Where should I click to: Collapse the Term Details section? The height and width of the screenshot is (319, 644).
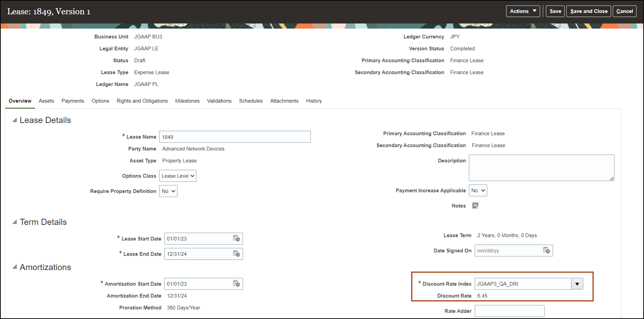[x=14, y=222]
